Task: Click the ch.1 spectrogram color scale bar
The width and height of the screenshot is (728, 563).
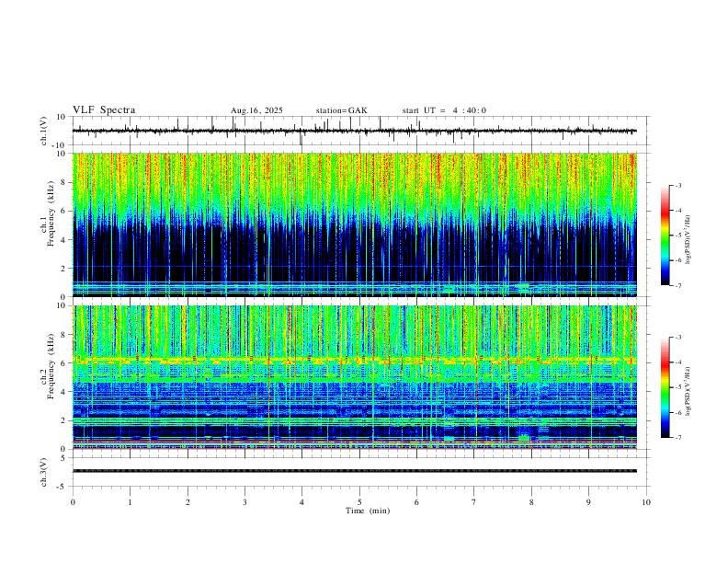Action: [665, 236]
